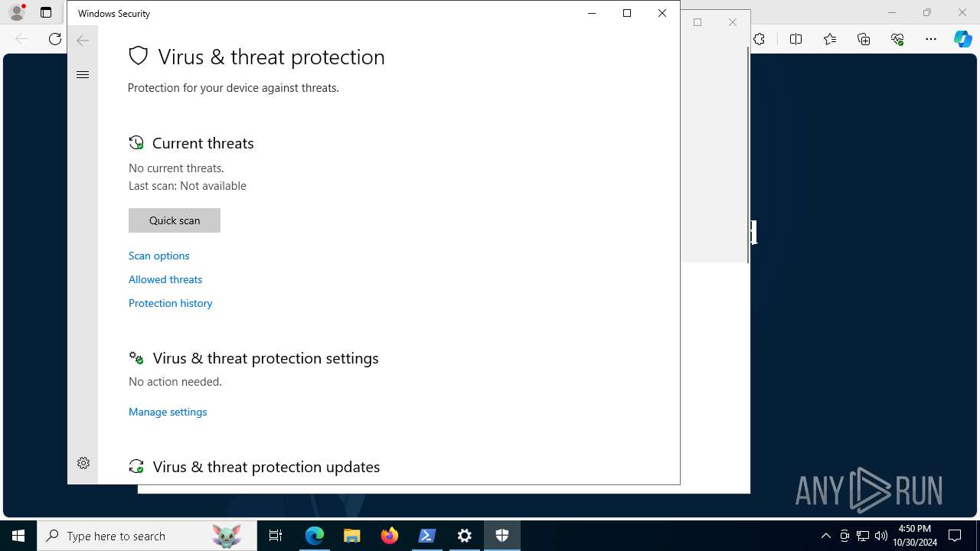The image size is (980, 551).
Task: Open Edge Settings and more ellipsis
Action: pyautogui.click(x=931, y=39)
